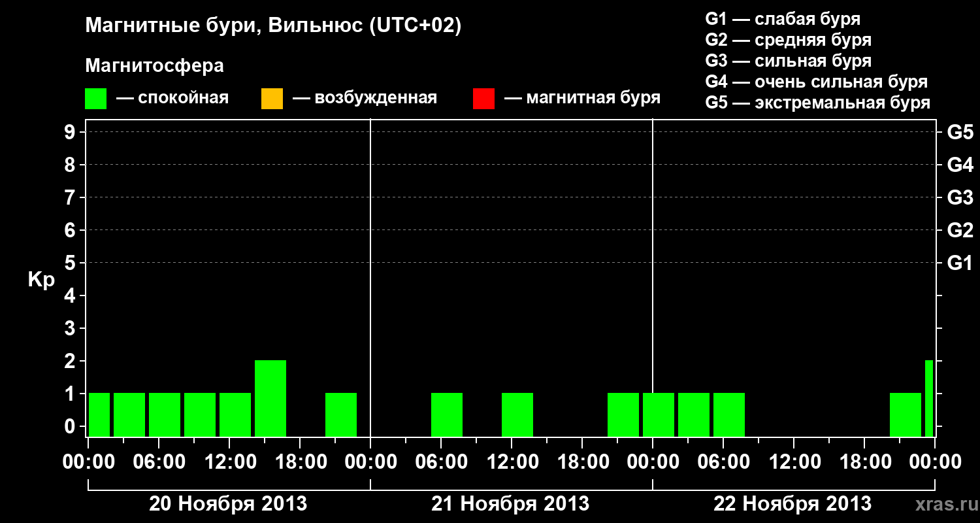The height and width of the screenshot is (523, 980).
Task: Click the G2 label on right axis
Action: (x=960, y=230)
